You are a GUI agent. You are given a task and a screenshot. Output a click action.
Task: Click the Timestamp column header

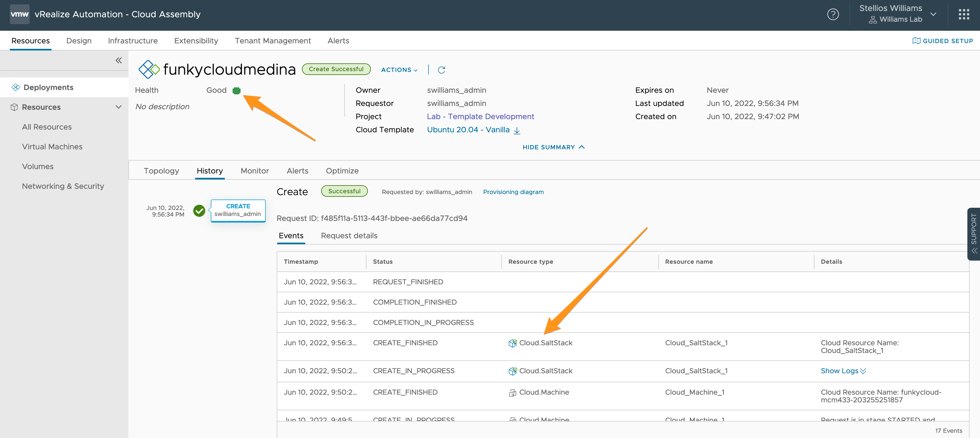(301, 262)
